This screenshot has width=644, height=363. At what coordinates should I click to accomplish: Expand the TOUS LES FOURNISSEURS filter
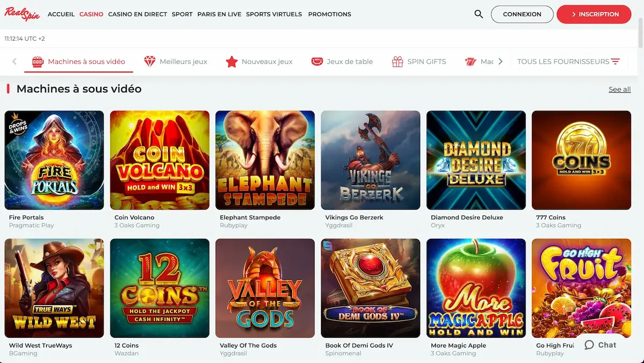569,62
